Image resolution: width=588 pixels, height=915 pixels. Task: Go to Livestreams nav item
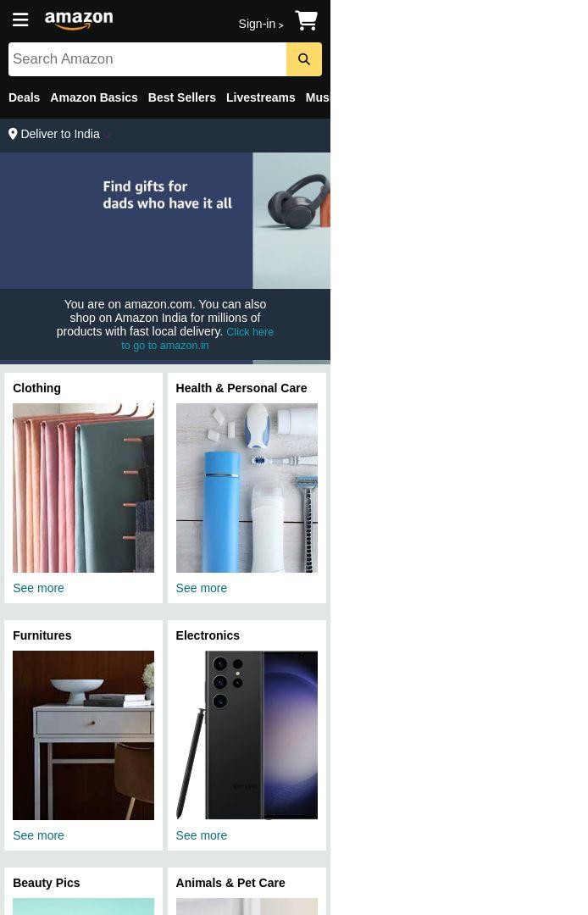click(261, 97)
